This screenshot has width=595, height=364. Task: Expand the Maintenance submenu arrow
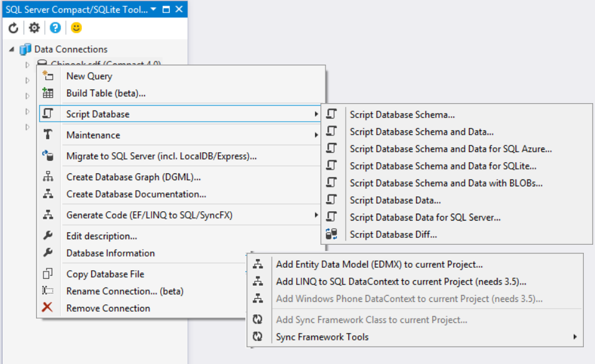[x=317, y=135]
